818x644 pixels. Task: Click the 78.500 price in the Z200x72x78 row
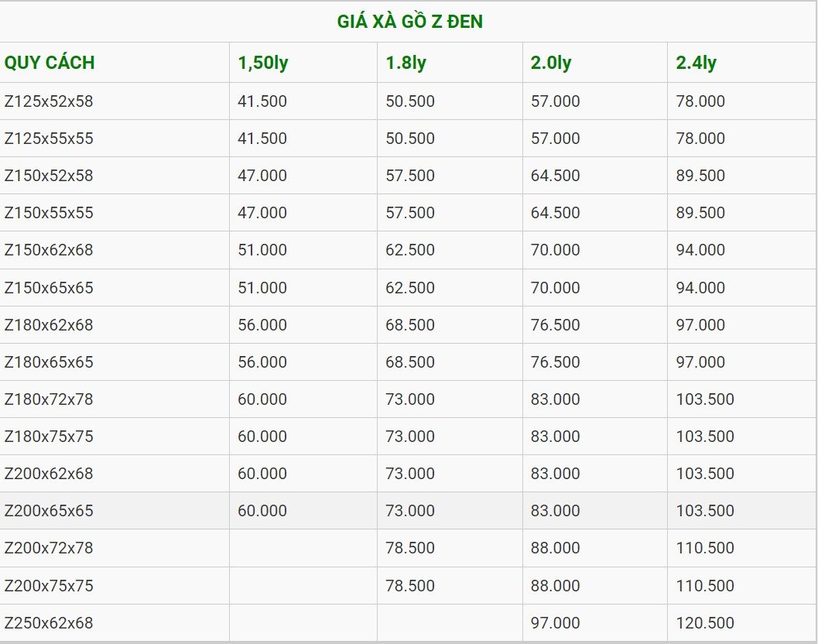pos(410,548)
